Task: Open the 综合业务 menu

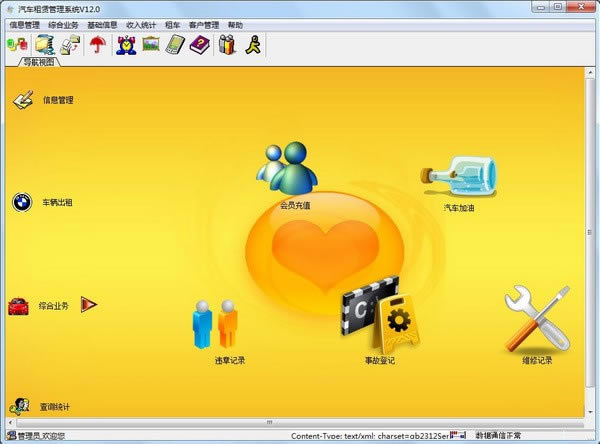Action: [x=63, y=25]
